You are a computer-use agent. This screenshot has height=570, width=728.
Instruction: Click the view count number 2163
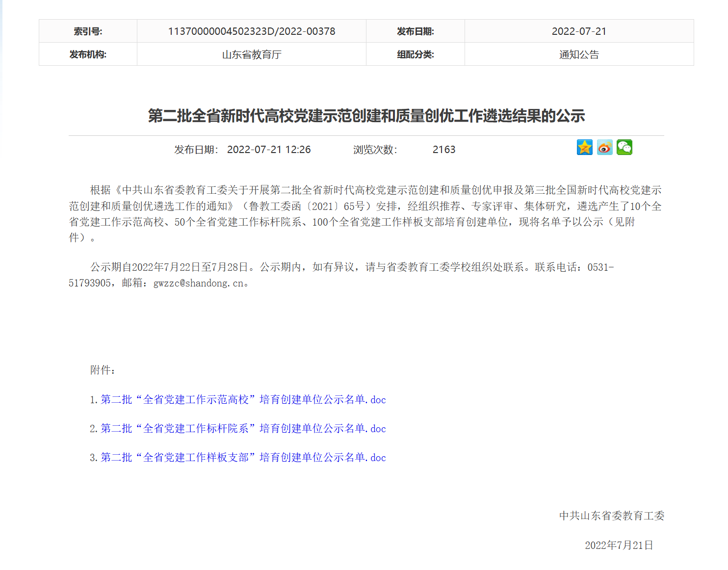click(443, 150)
